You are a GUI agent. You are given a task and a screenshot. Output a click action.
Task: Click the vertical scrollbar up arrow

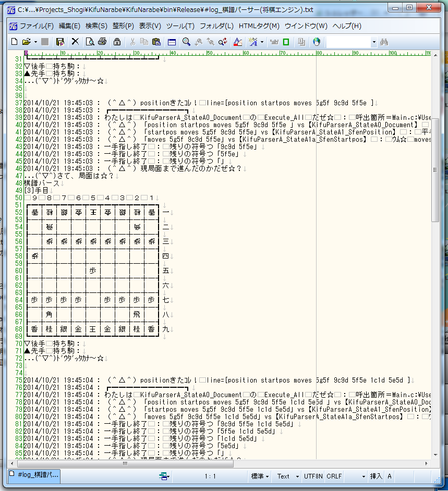click(x=435, y=55)
